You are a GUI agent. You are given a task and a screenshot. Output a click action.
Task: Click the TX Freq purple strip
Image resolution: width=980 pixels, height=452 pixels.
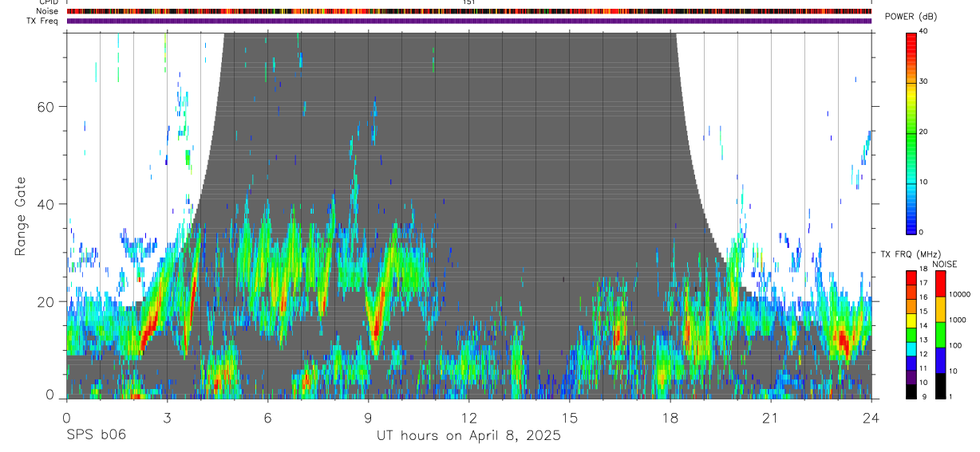point(468,21)
